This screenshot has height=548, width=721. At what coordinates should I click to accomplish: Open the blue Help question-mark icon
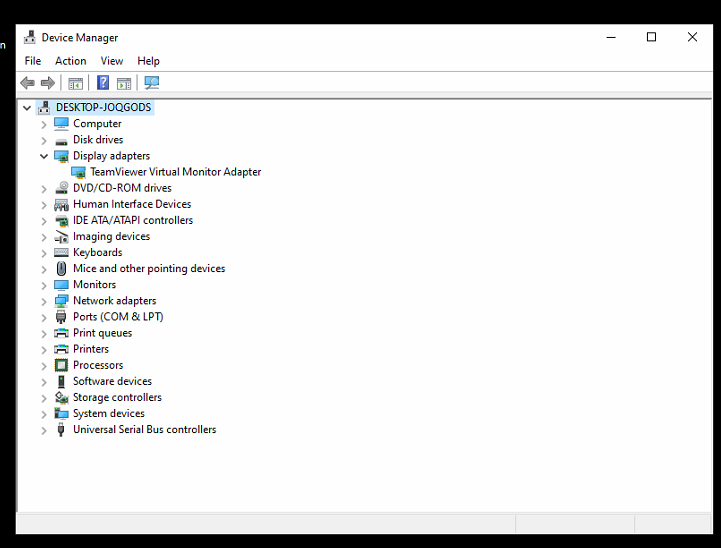pyautogui.click(x=103, y=83)
